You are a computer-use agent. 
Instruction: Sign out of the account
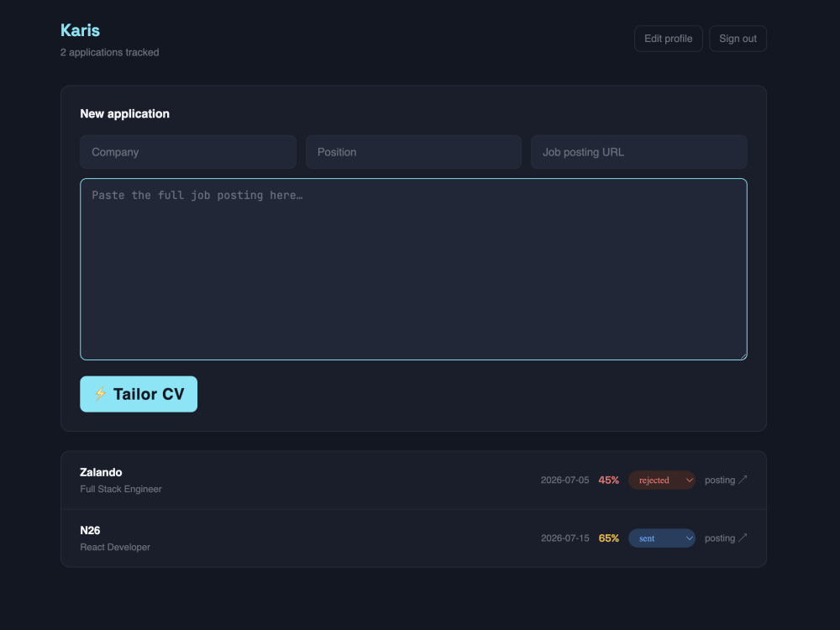[x=738, y=39]
